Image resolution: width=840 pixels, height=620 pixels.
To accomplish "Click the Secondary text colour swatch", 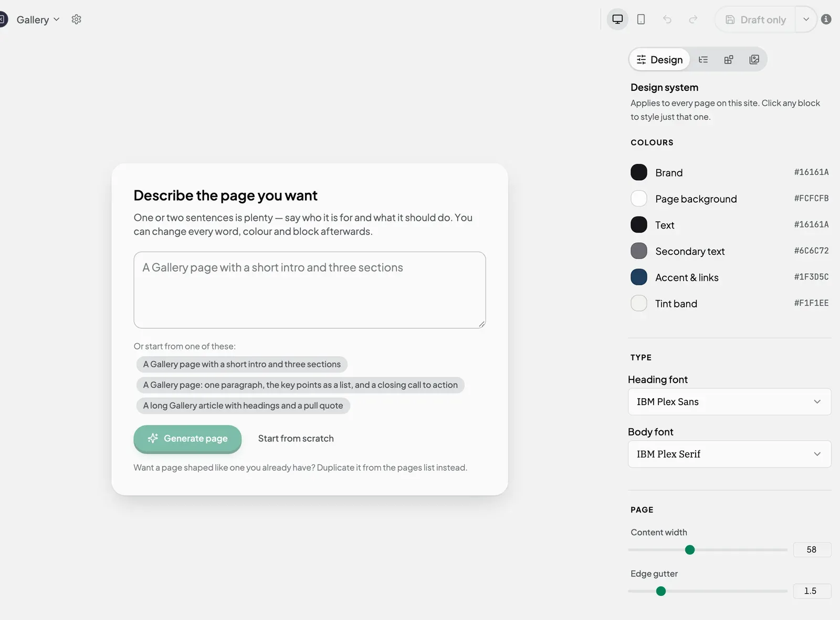I will (639, 251).
